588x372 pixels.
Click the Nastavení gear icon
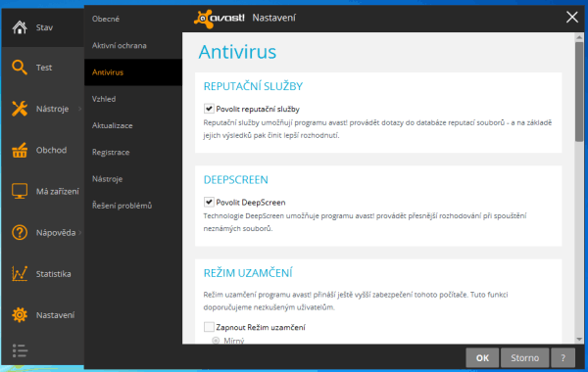click(x=20, y=314)
